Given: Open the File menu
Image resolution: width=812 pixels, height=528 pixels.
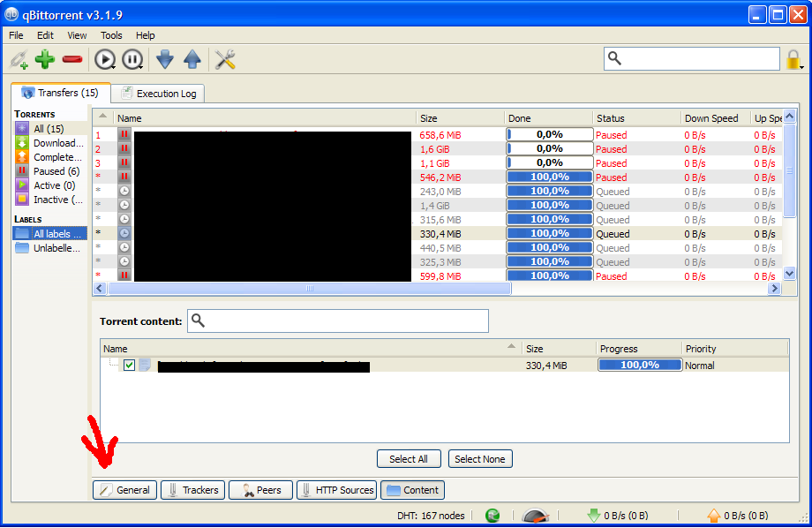Looking at the screenshot, I should [16, 35].
